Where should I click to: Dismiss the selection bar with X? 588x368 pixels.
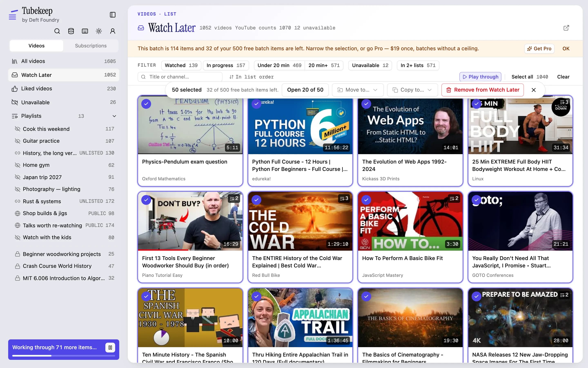tap(533, 90)
